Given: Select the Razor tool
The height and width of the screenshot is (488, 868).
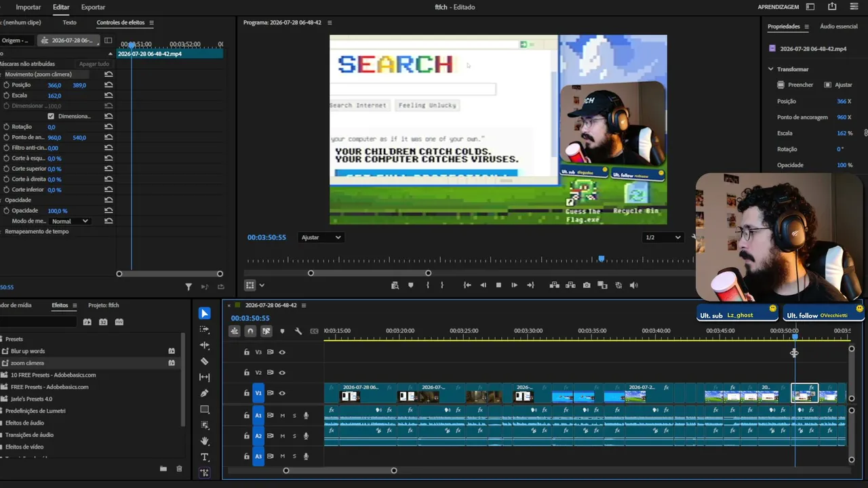Looking at the screenshot, I should (205, 361).
